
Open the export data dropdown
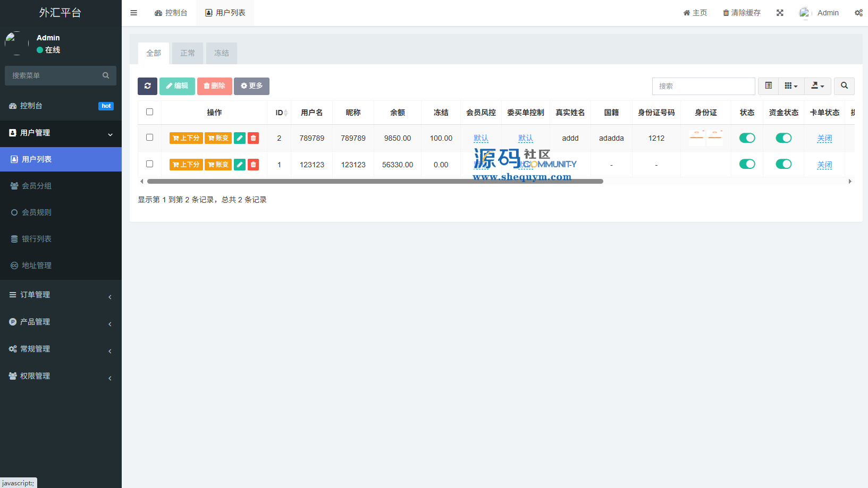(x=818, y=86)
